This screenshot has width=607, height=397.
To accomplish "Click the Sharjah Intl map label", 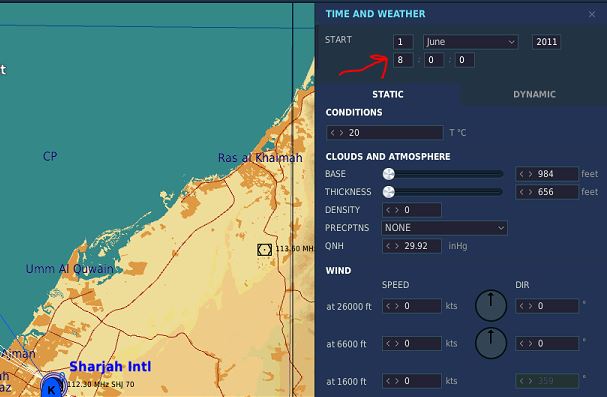I will (110, 366).
